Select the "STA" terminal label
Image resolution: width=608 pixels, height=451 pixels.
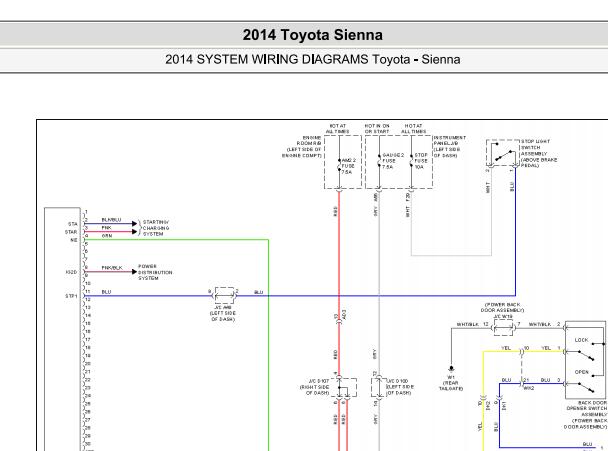point(73,224)
